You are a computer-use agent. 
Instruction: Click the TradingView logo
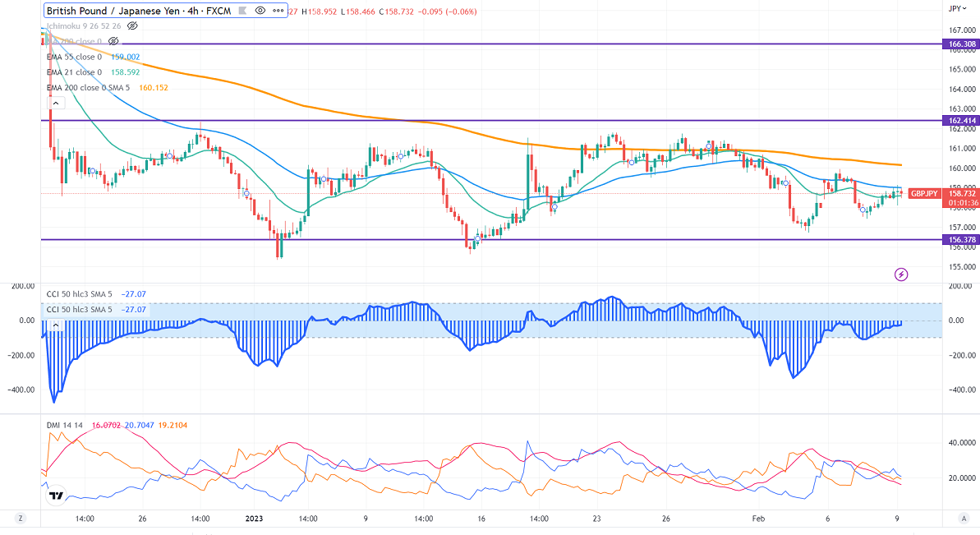coord(56,496)
